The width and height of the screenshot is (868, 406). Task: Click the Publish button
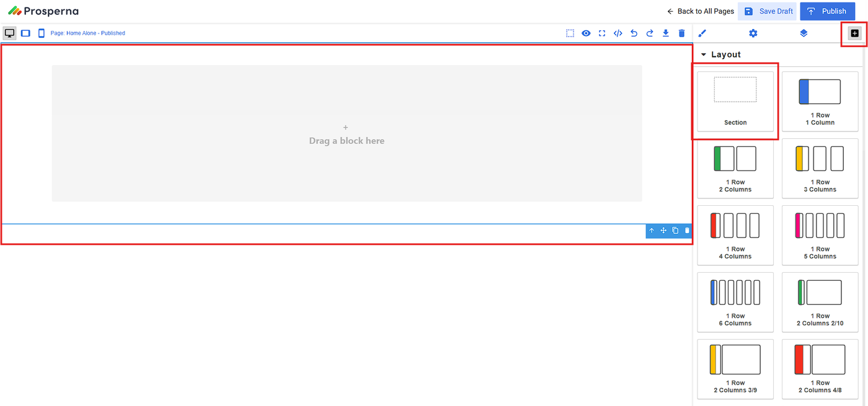coord(828,11)
